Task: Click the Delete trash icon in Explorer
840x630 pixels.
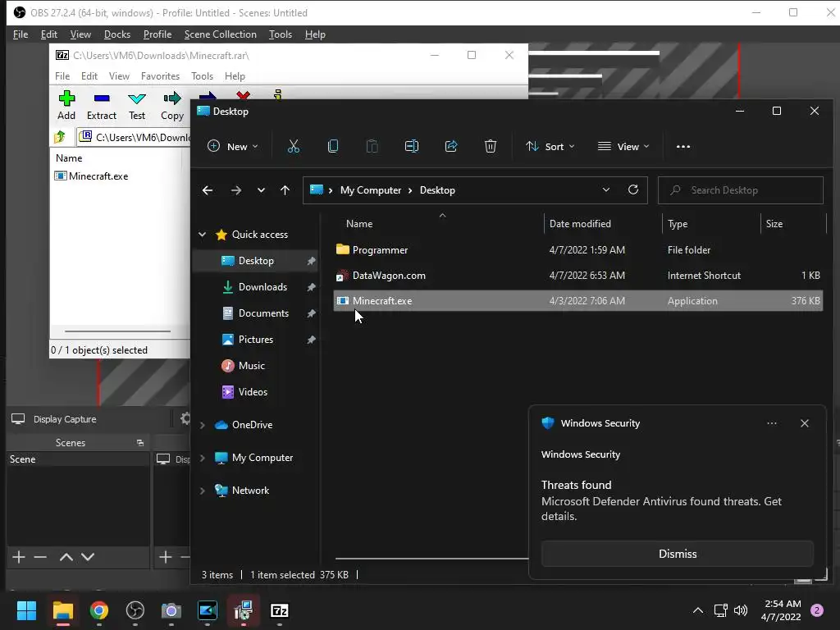Action: [491, 146]
